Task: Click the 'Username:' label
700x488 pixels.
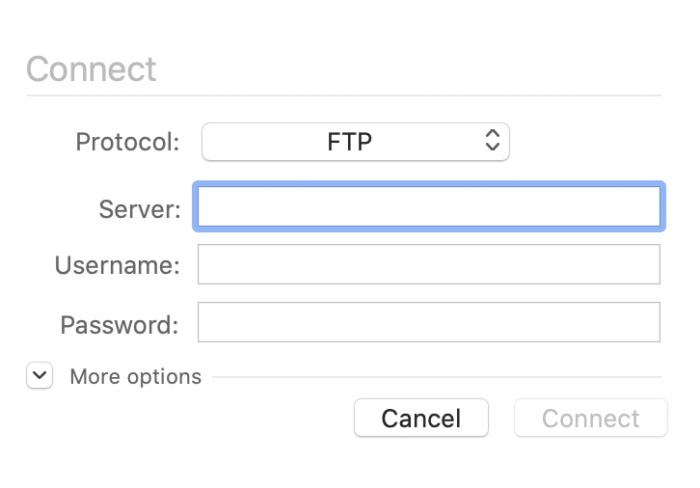Action: [x=117, y=266]
